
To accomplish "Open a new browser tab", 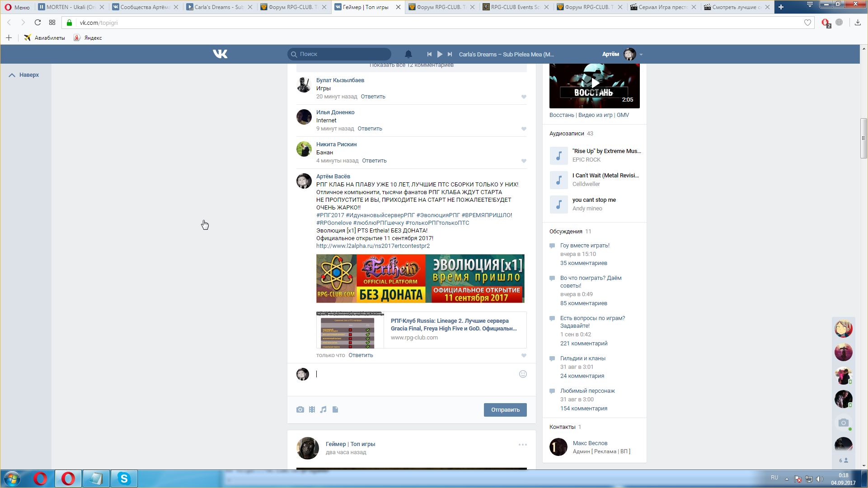I will point(781,7).
